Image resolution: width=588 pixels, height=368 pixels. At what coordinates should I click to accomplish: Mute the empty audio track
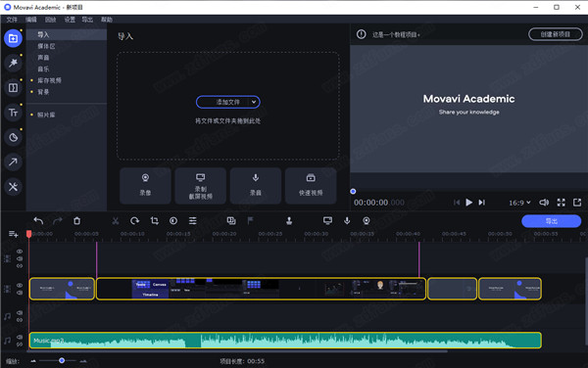[20, 312]
